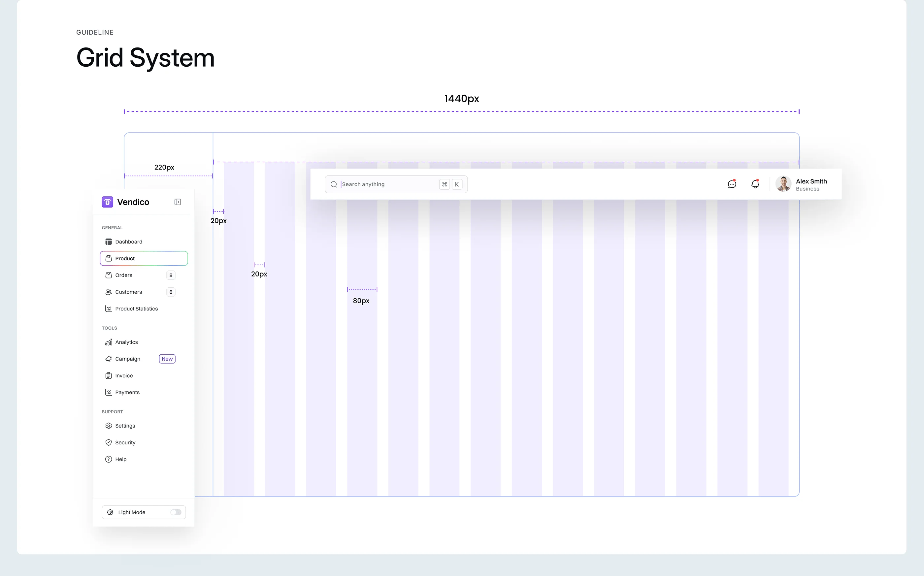
Task: Click the Payments link
Action: pos(127,392)
